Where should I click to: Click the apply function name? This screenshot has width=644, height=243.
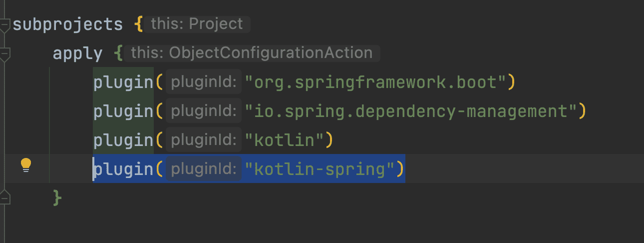tap(78, 53)
